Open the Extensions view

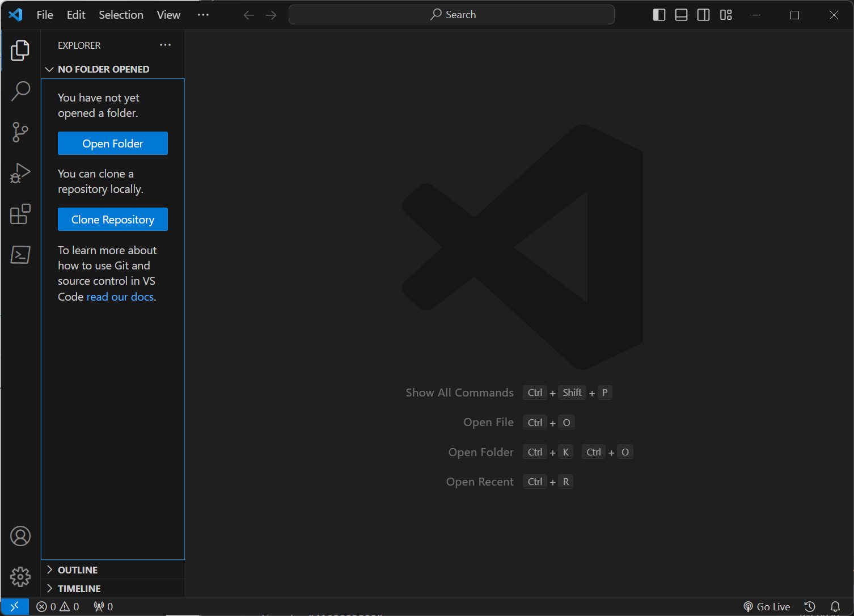[20, 214]
